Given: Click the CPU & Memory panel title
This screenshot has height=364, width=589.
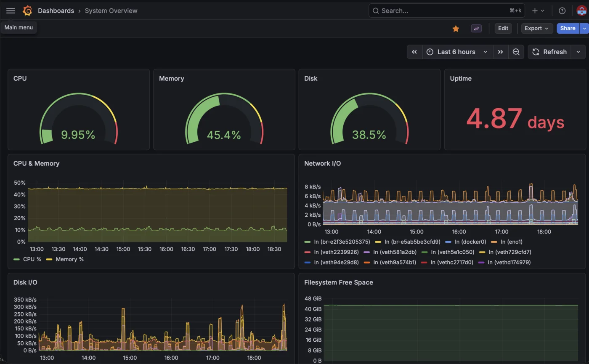Looking at the screenshot, I should (36, 163).
